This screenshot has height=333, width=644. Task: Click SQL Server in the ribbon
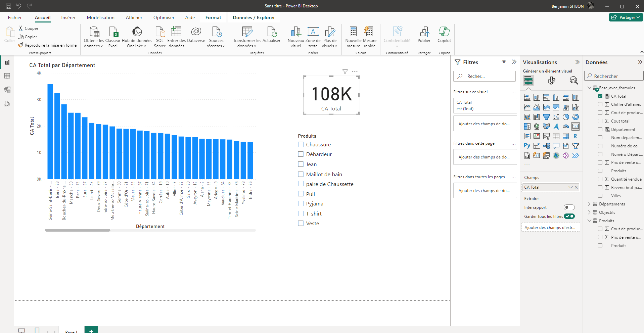(160, 37)
